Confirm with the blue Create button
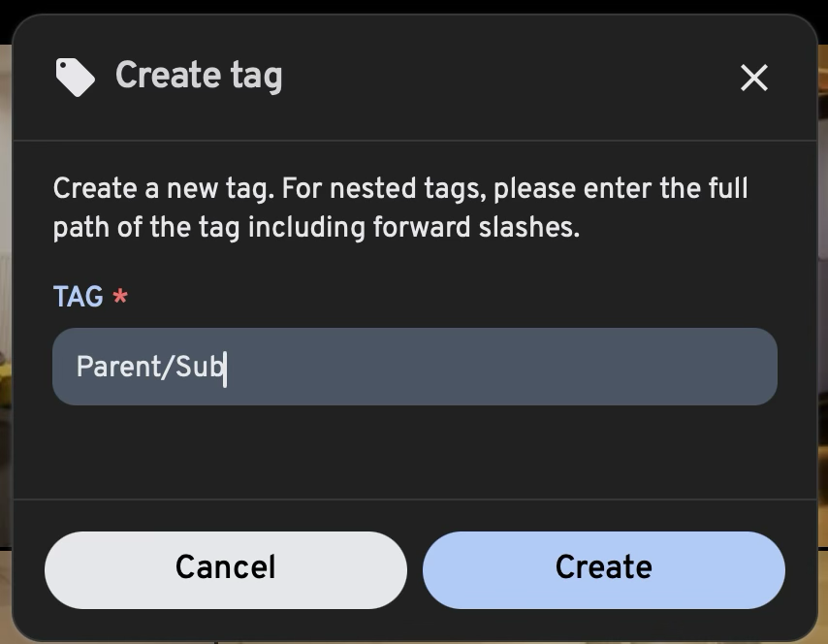 click(x=603, y=568)
